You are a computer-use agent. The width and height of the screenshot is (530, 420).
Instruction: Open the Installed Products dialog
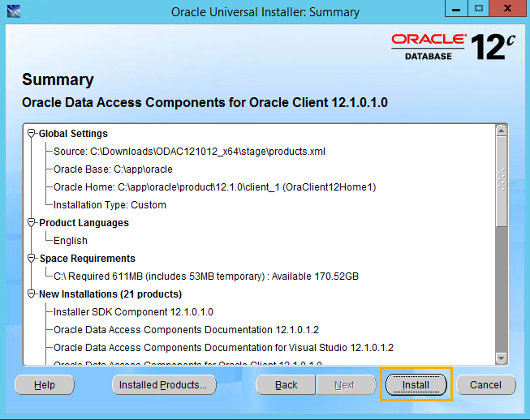click(164, 384)
